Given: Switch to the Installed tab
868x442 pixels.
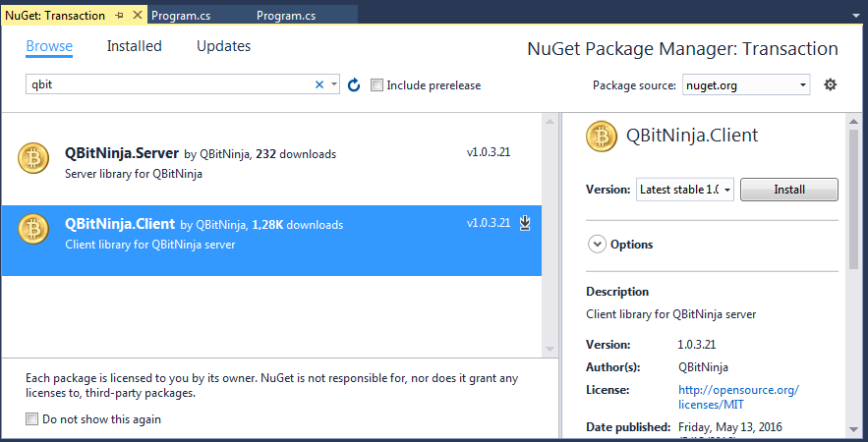Looking at the screenshot, I should click(x=134, y=46).
